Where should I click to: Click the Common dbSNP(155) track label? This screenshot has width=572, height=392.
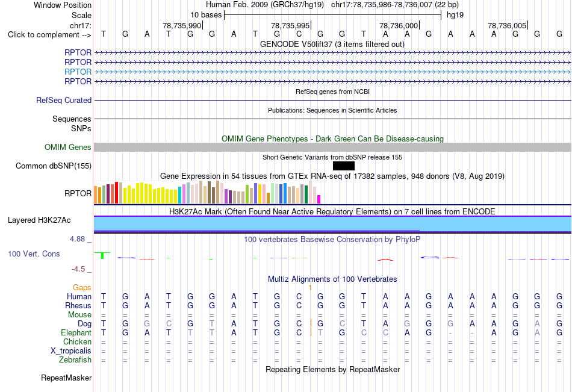(x=53, y=166)
